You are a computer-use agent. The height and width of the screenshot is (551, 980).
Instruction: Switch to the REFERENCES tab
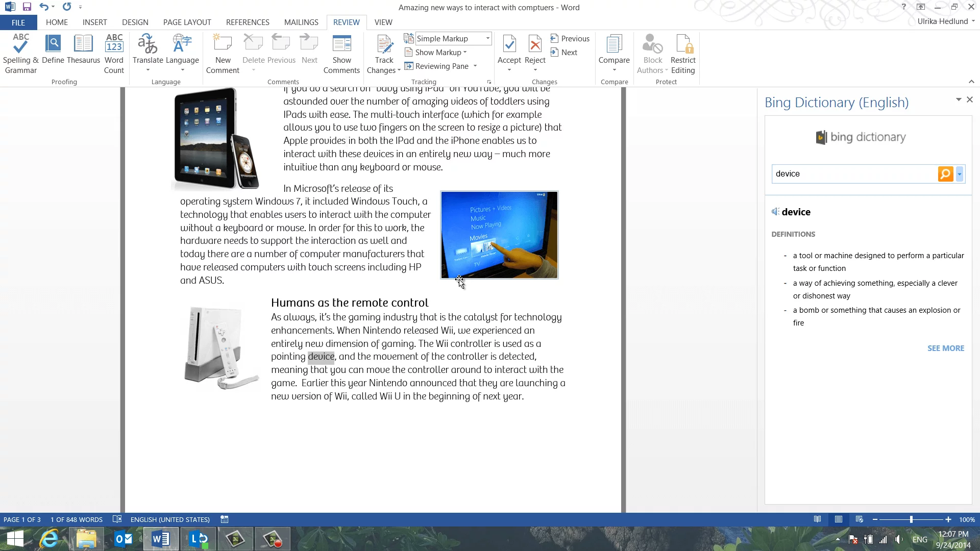coord(248,22)
